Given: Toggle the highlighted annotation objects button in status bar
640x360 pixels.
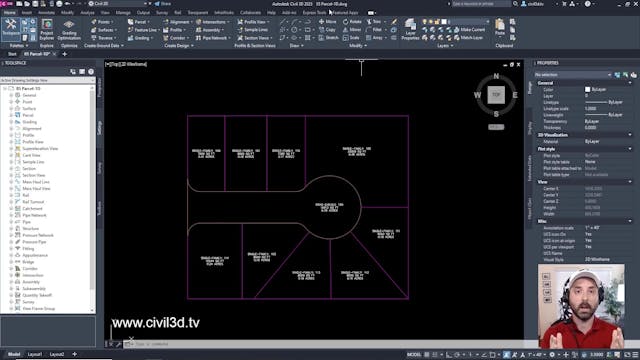Looking at the screenshot, I should 507,355.
